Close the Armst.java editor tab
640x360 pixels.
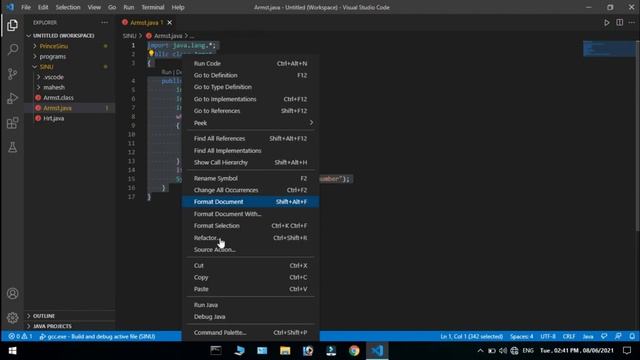(169, 22)
